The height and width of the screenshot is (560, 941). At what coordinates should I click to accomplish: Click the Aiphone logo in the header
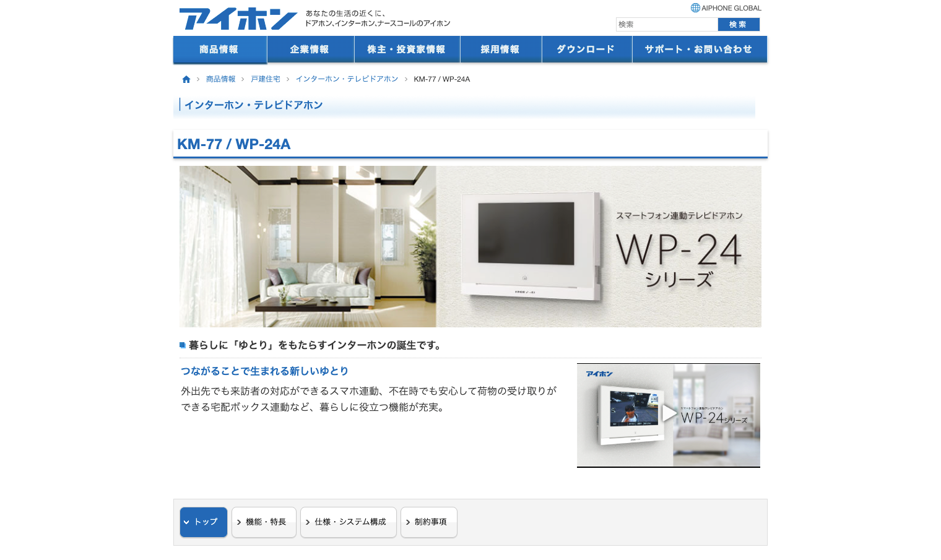tap(238, 19)
